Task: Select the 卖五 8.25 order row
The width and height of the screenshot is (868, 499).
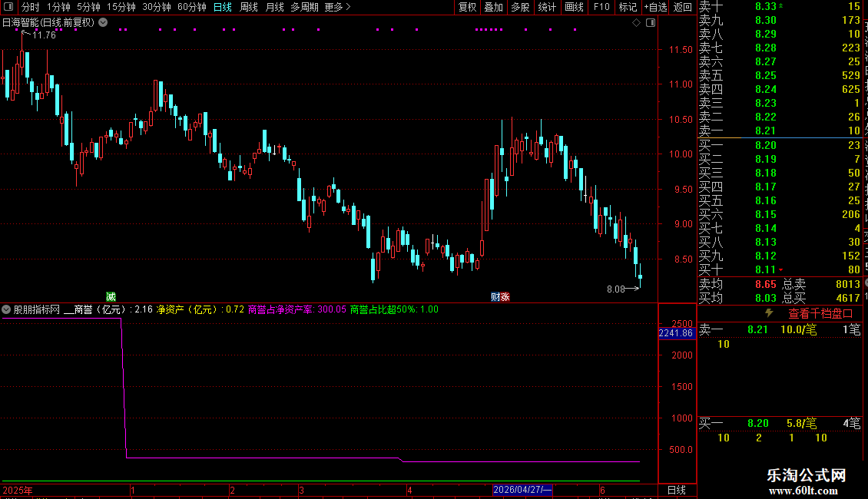Action: point(780,75)
